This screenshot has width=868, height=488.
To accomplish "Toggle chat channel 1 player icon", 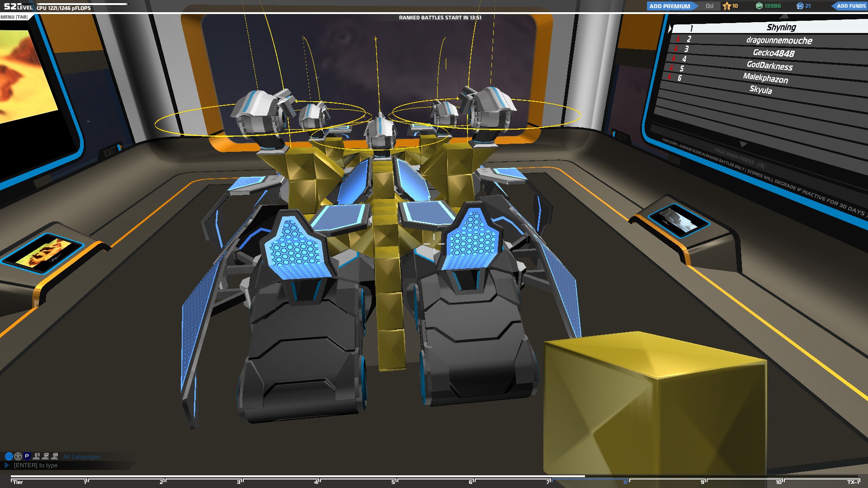I will click(x=36, y=456).
